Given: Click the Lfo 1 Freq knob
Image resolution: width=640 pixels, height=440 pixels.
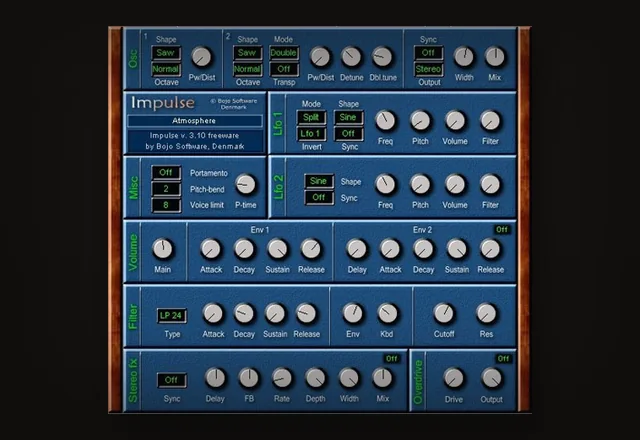Looking at the screenshot, I should coord(385,121).
